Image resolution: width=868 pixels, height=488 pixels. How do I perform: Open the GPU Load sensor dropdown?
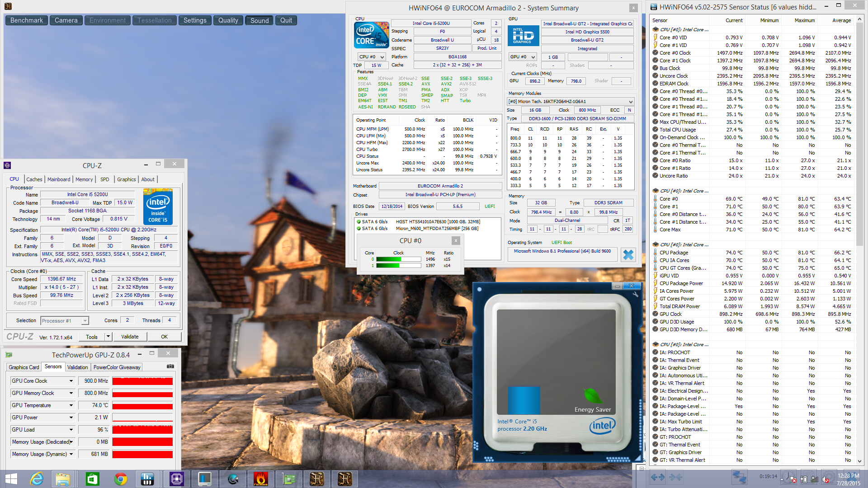(x=71, y=430)
